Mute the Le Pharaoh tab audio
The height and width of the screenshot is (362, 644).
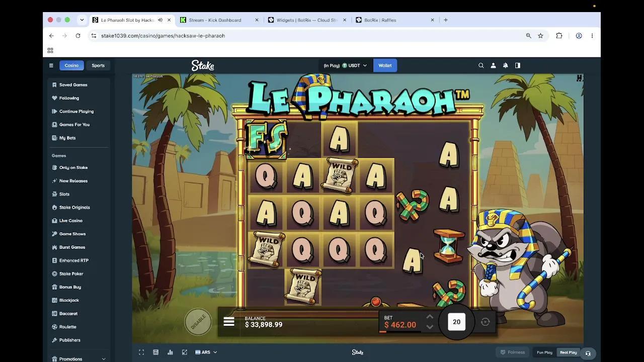tap(160, 20)
